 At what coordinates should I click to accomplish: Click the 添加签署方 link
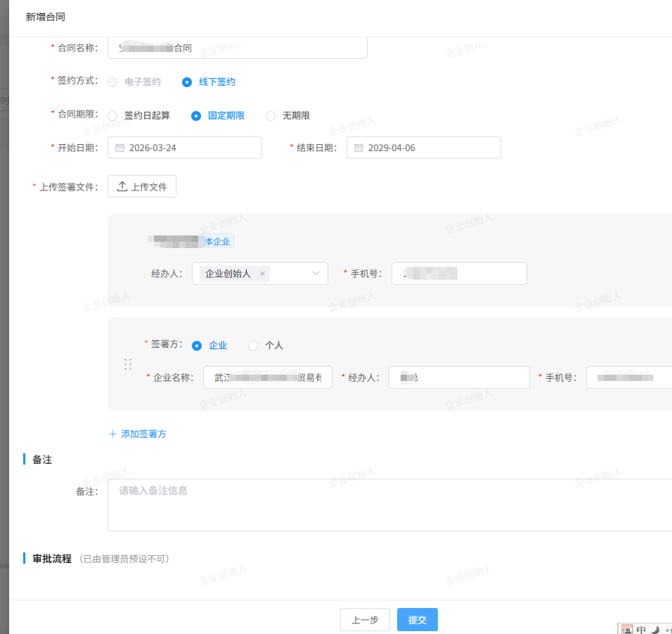coord(143,434)
